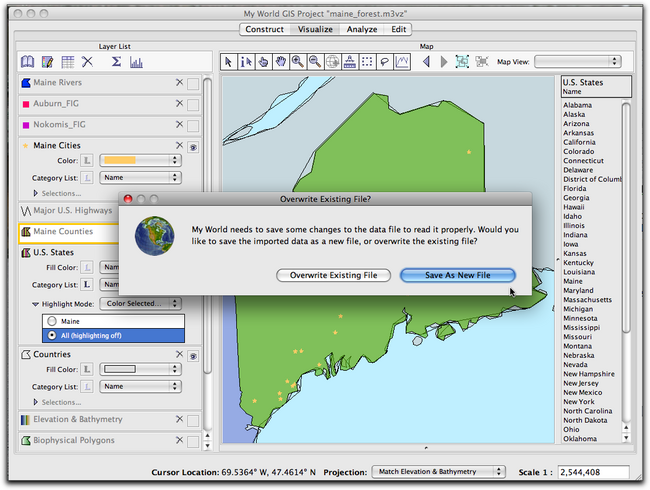Viewport: 650px width, 490px height.
Task: Switch to the Analyze tab
Action: 361,30
